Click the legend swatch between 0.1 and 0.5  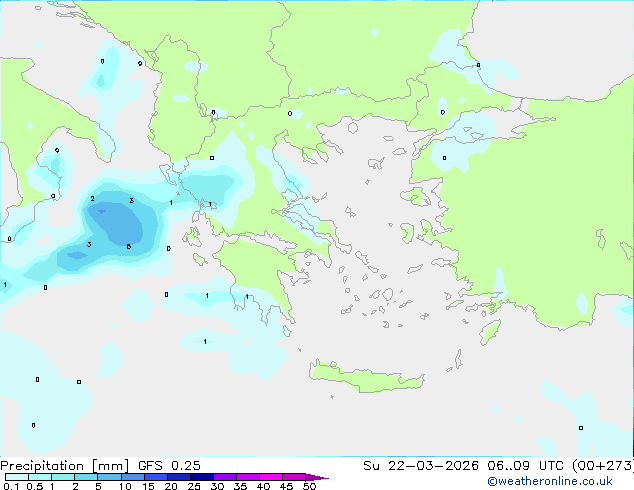coord(17,477)
